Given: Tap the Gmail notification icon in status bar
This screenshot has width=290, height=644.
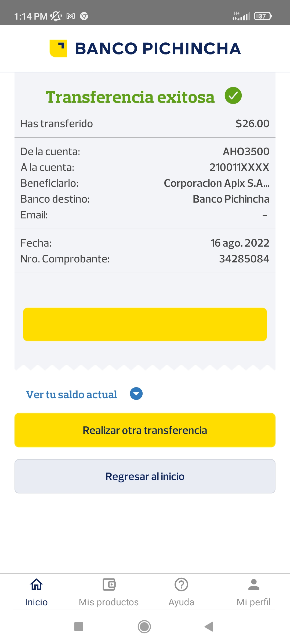Looking at the screenshot, I should tap(71, 16).
